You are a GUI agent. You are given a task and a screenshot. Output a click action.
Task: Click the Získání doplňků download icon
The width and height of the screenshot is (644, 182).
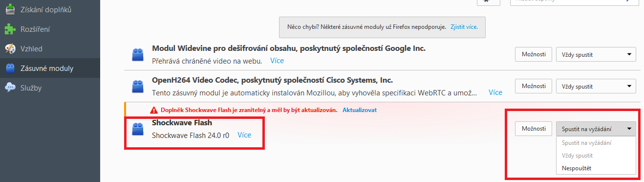tap(10, 9)
